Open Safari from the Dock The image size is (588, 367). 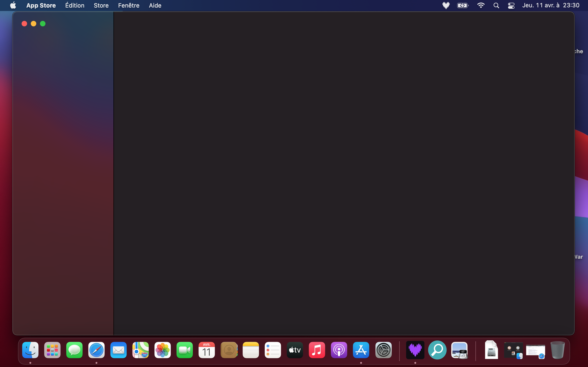96,350
